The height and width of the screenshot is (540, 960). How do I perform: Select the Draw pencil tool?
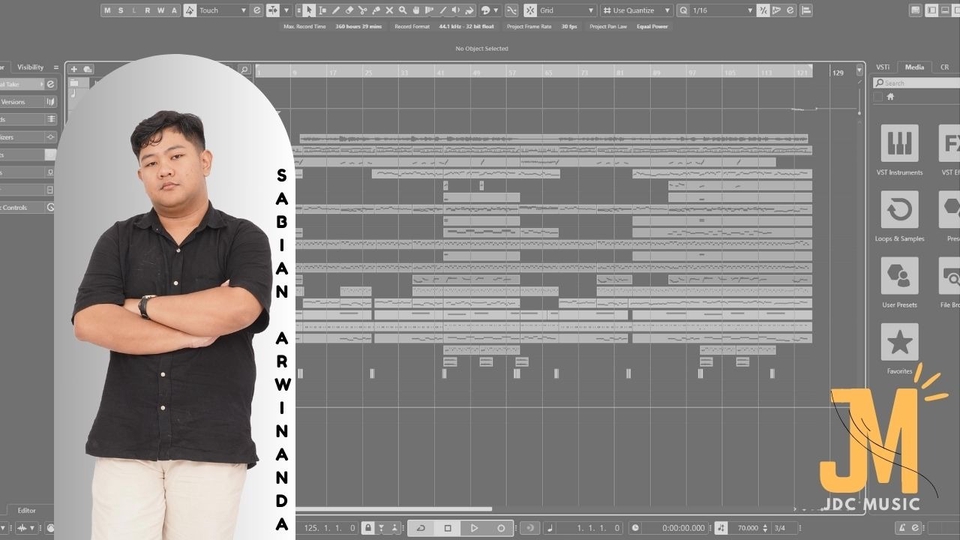pyautogui.click(x=336, y=10)
